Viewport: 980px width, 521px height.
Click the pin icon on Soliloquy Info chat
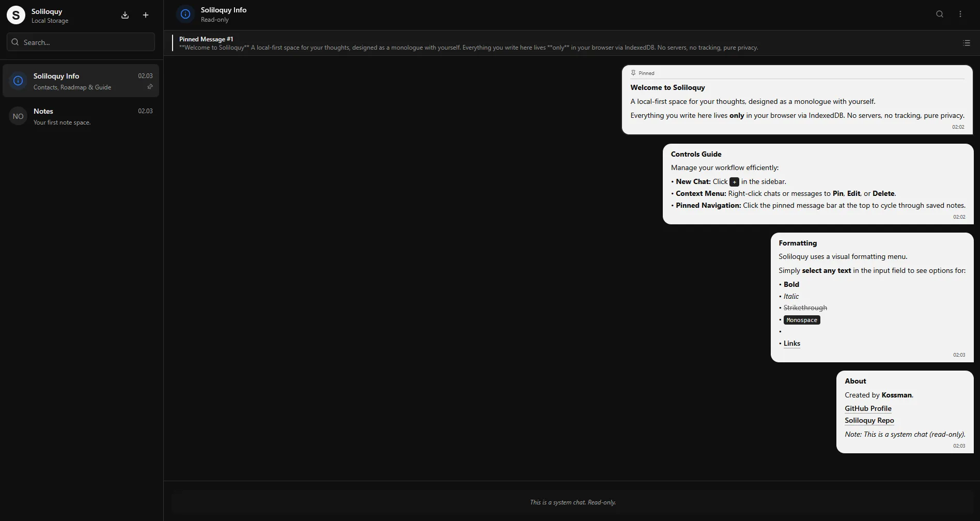click(150, 87)
